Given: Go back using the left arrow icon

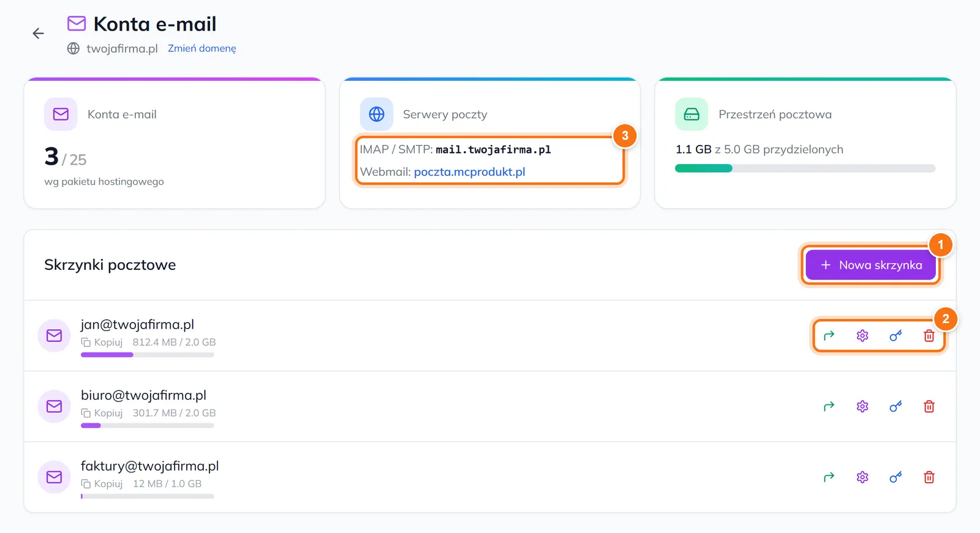Looking at the screenshot, I should pyautogui.click(x=38, y=34).
